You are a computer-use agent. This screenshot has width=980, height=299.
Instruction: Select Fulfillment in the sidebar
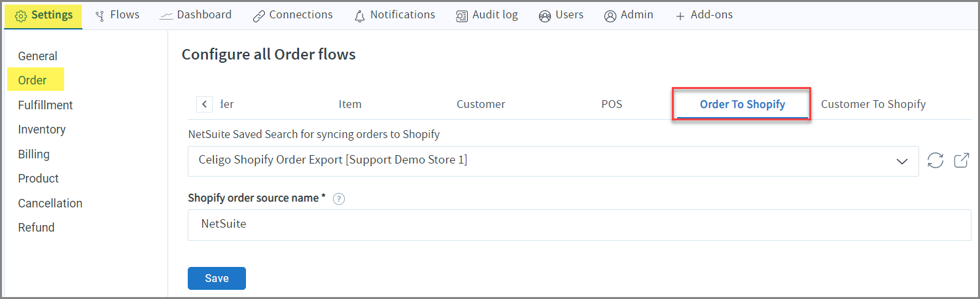pos(46,105)
